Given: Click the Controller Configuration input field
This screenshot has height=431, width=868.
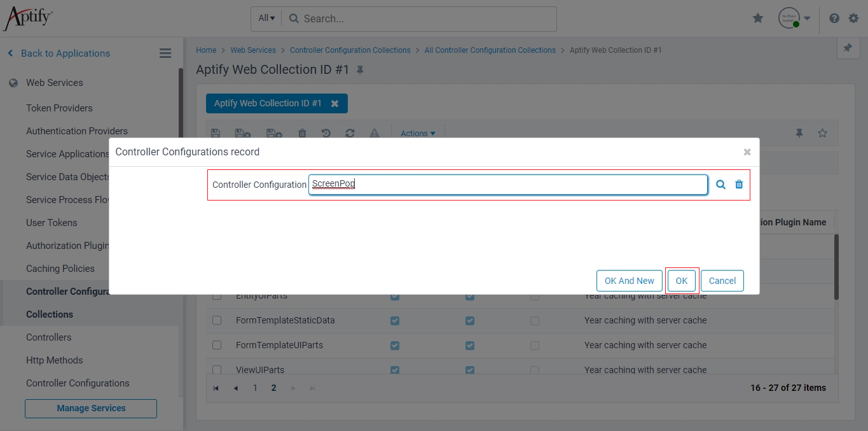Looking at the screenshot, I should (508, 185).
